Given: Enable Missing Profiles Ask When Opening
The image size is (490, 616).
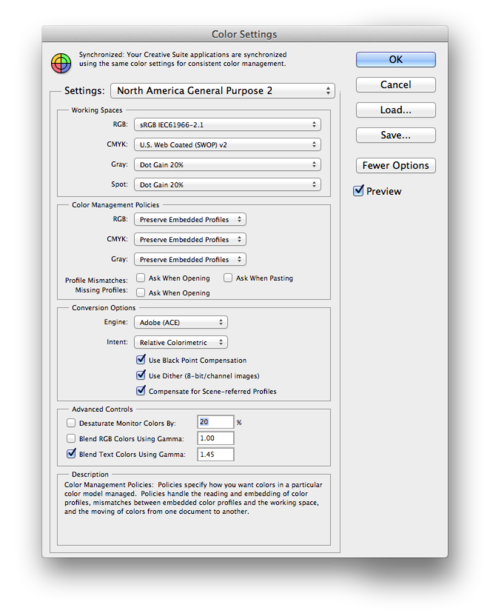Looking at the screenshot, I should coord(140,293).
